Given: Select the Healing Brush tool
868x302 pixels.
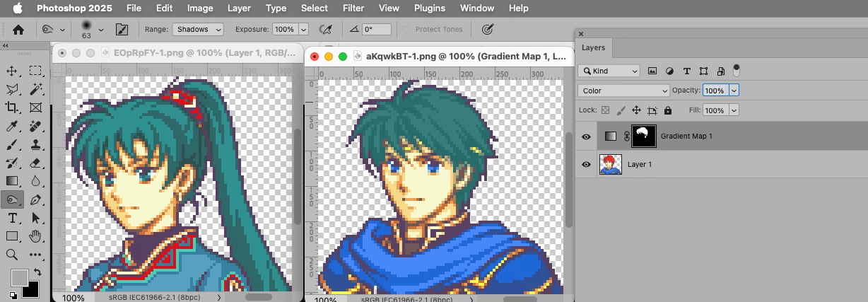Looking at the screenshot, I should (35, 126).
